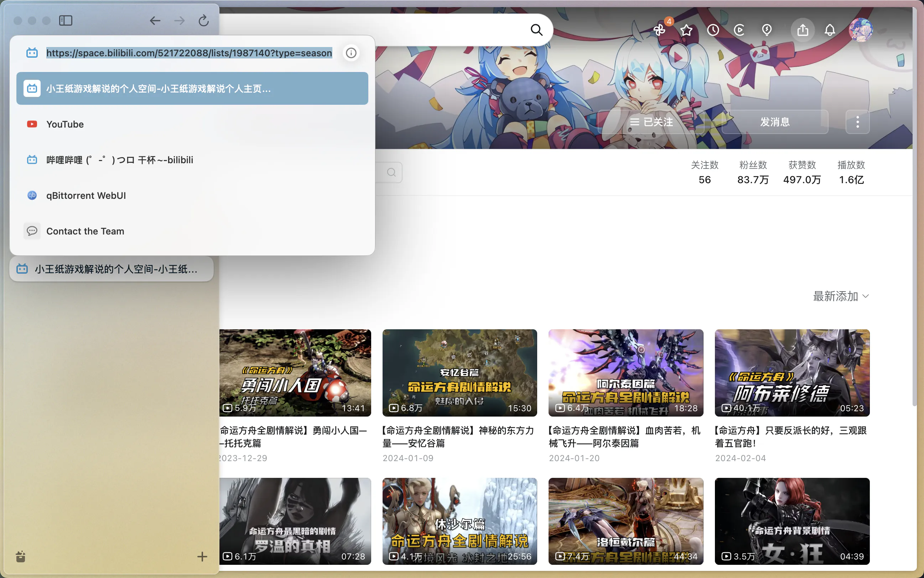The height and width of the screenshot is (578, 924).
Task: Click the 发消息 message button
Action: click(775, 122)
